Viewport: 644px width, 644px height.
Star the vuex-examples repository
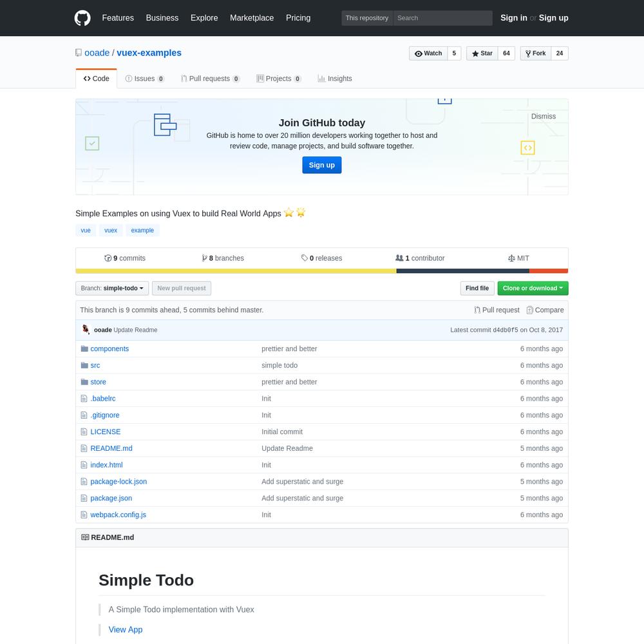point(482,53)
